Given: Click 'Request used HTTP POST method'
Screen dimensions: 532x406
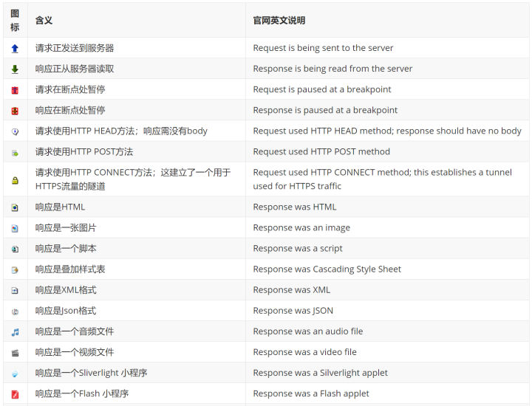Looking at the screenshot, I should coord(321,151).
